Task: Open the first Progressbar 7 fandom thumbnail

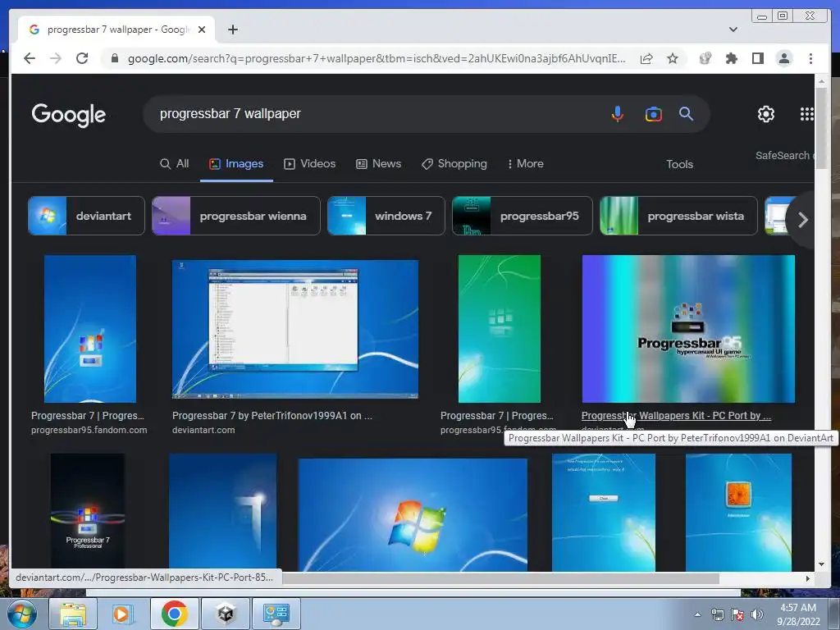Action: pos(90,328)
